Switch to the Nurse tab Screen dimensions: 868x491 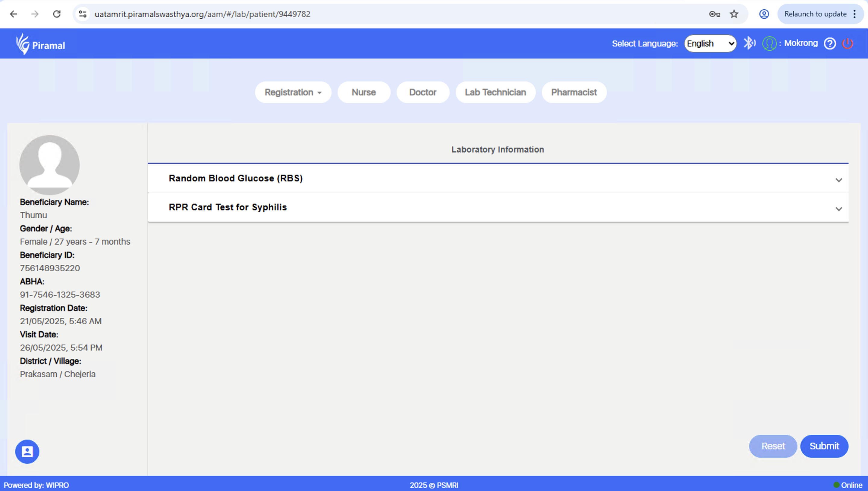point(364,92)
